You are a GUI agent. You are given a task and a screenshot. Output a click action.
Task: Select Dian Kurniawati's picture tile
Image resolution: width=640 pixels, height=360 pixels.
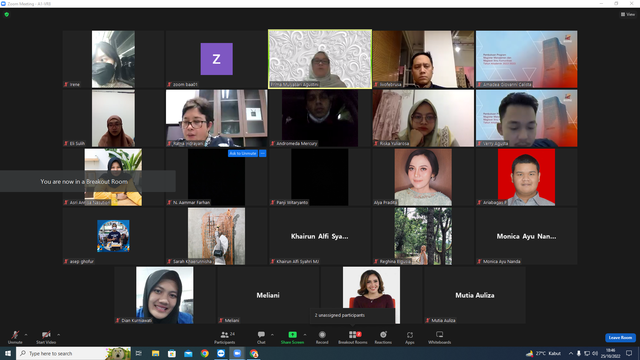click(x=165, y=295)
